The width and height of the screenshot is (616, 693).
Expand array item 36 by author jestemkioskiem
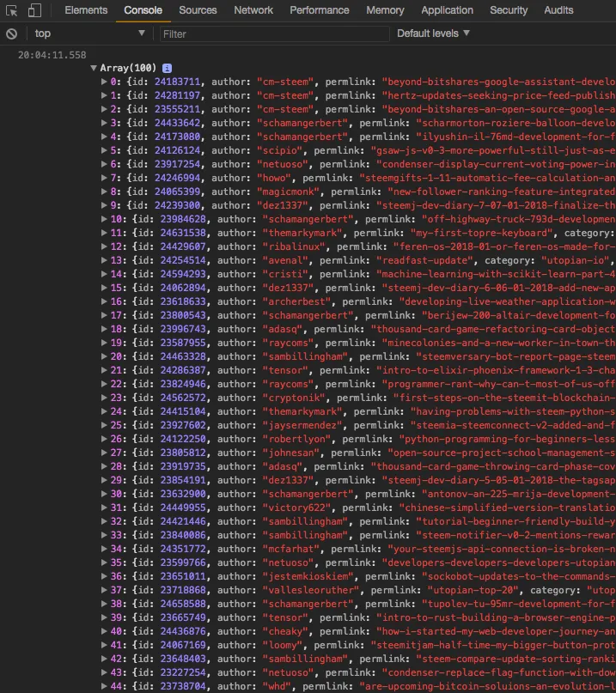coord(104,576)
